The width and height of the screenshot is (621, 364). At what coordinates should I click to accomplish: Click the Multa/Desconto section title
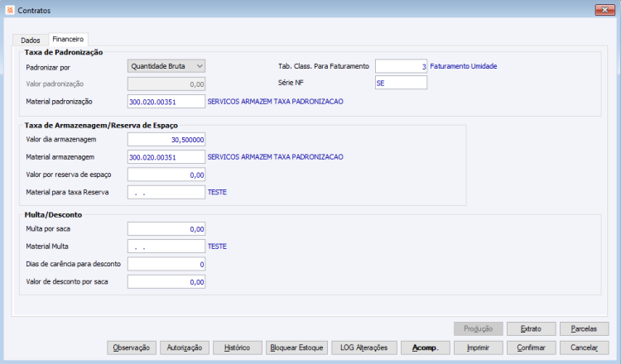54,215
